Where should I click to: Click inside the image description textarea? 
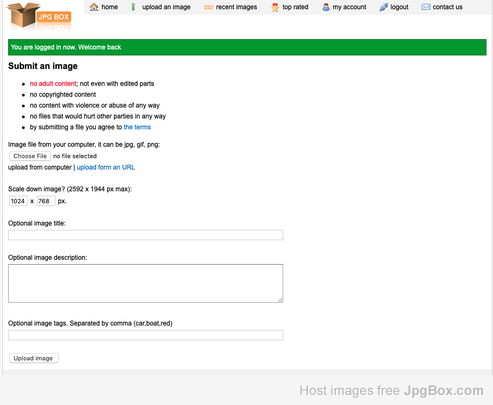click(x=146, y=283)
